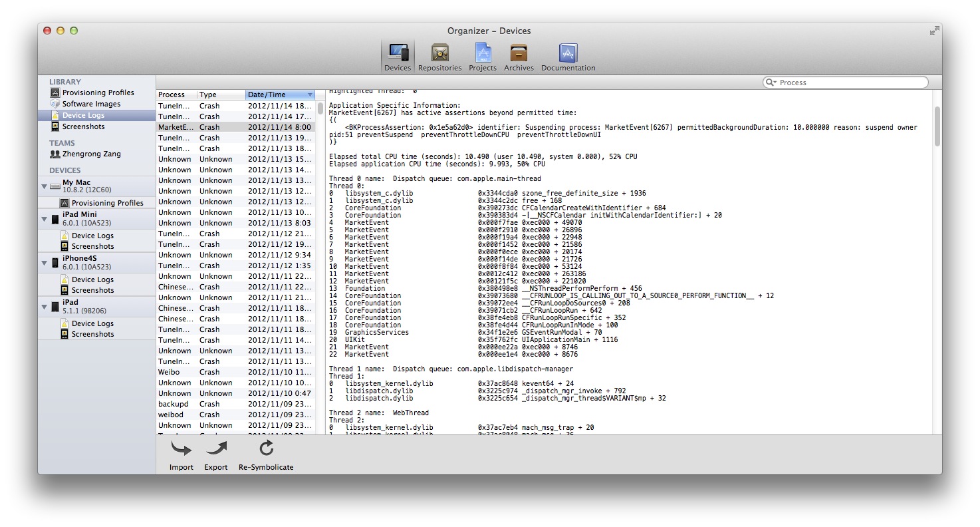Collapse the iPhone4S disclosure triangle
The width and height of the screenshot is (980, 527).
(x=45, y=263)
